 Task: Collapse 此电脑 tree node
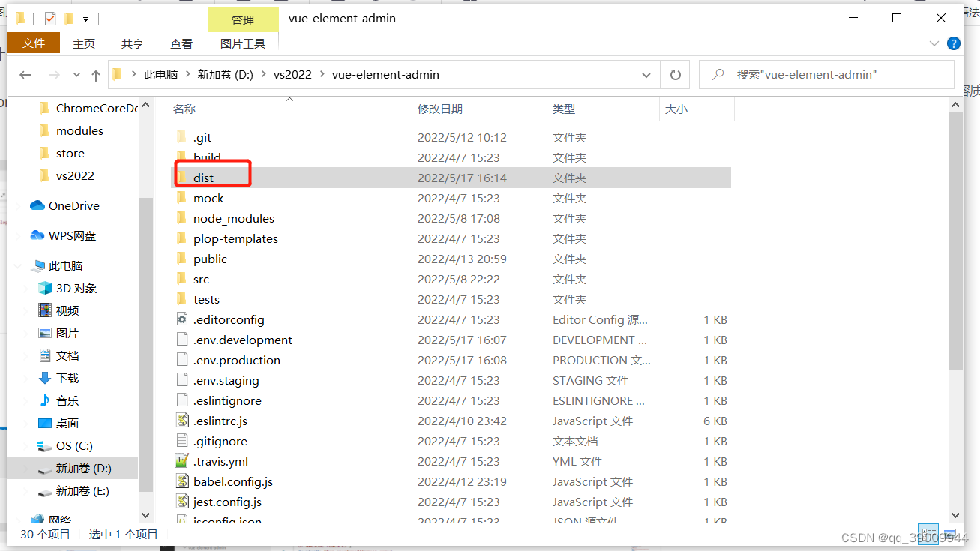[19, 265]
